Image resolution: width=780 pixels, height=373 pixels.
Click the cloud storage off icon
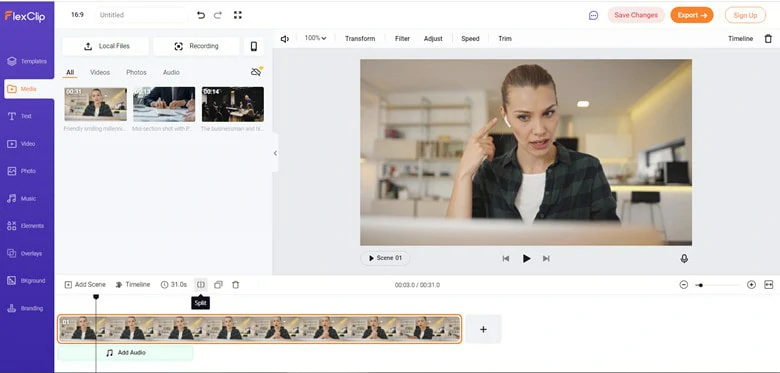pos(256,72)
